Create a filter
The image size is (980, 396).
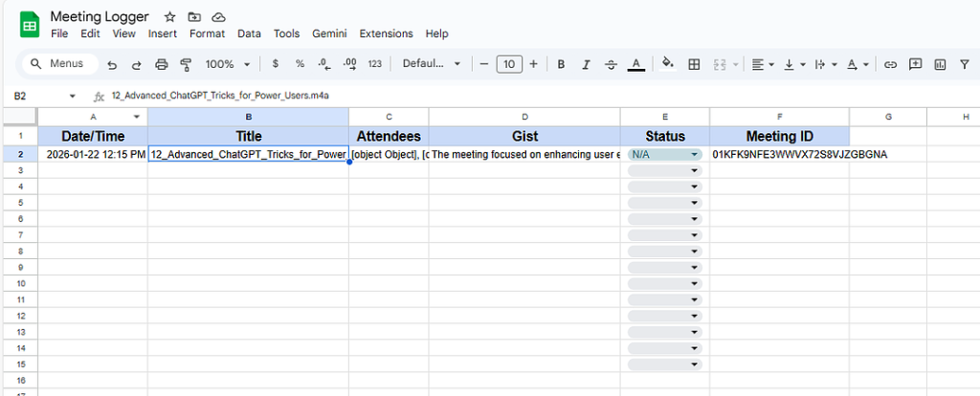tap(965, 64)
